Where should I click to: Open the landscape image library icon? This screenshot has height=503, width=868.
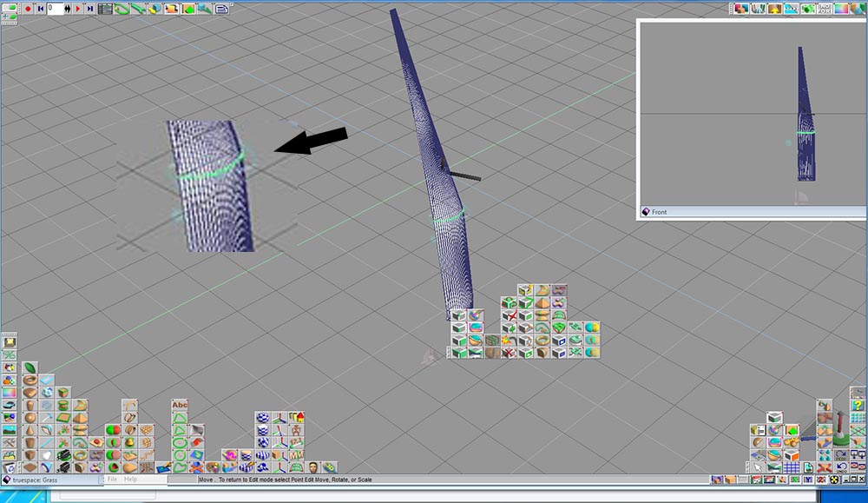coord(10,429)
